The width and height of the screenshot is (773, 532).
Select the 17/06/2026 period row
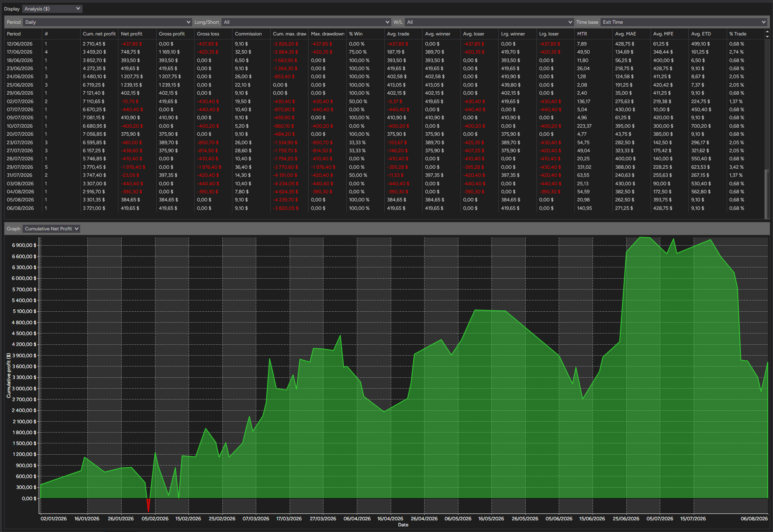coord(384,52)
